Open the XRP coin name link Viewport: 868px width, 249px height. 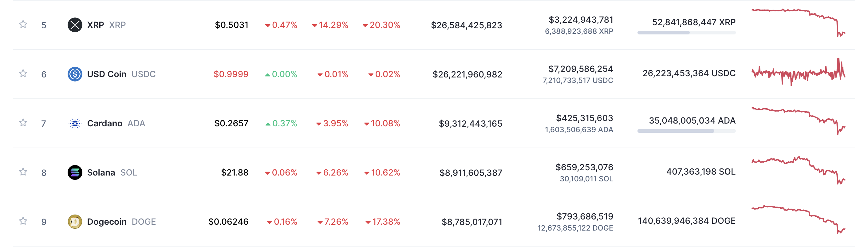(95, 25)
